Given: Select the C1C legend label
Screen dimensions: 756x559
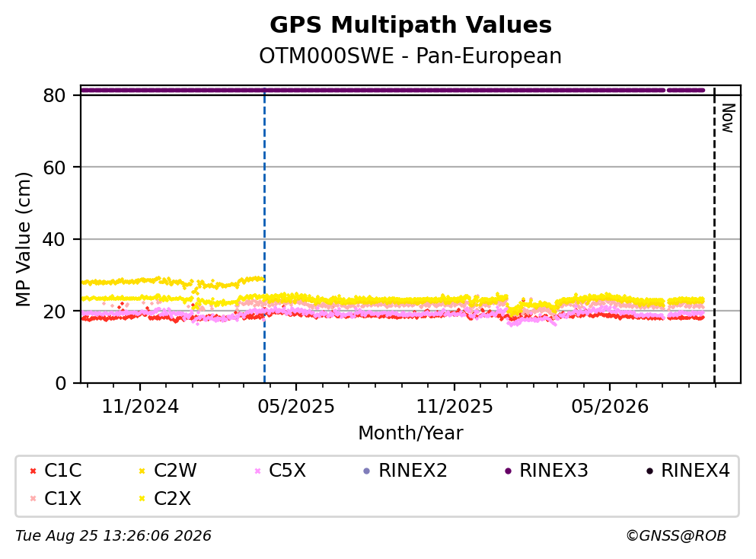Looking at the screenshot, I should pyautogui.click(x=62, y=470).
